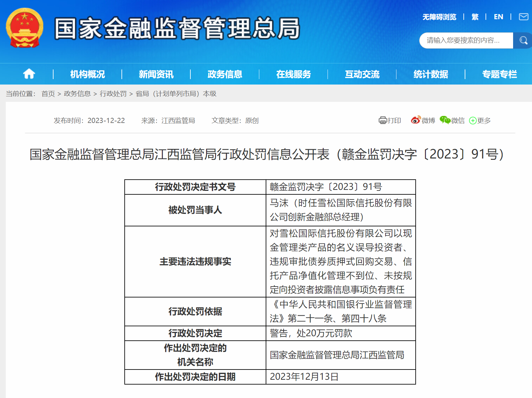The height and width of the screenshot is (398, 532).
Task: Click 行政处罚 in the breadcrumb
Action: point(113,93)
